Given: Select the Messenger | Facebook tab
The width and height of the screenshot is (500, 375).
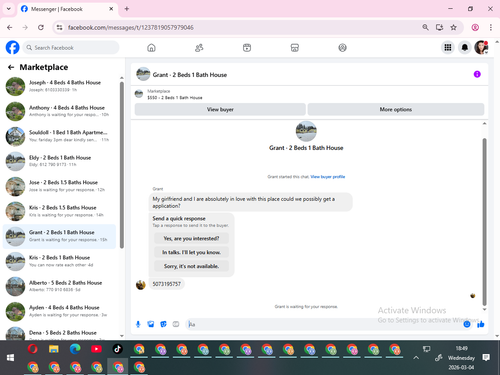Looking at the screenshot, I should pyautogui.click(x=67, y=9).
